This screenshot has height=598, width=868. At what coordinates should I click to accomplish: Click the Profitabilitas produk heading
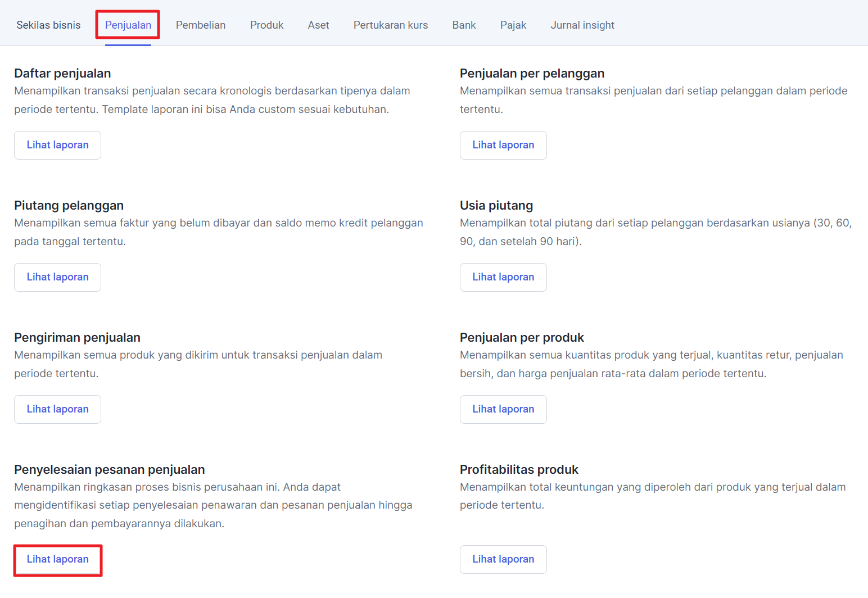click(519, 470)
